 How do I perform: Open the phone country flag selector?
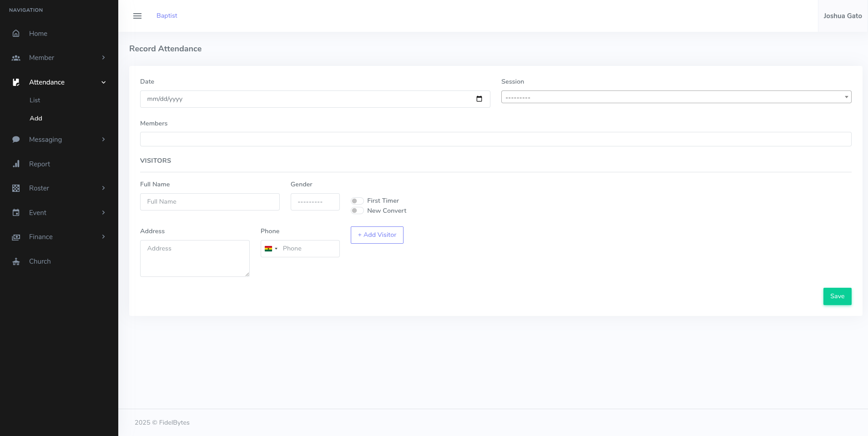pos(271,249)
